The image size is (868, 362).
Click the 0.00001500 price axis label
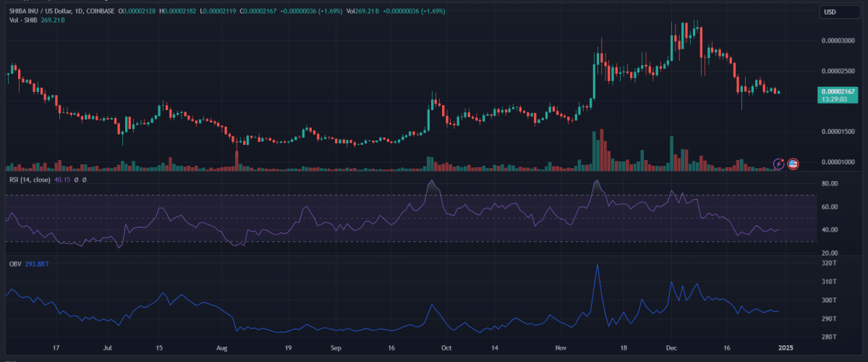pos(840,131)
